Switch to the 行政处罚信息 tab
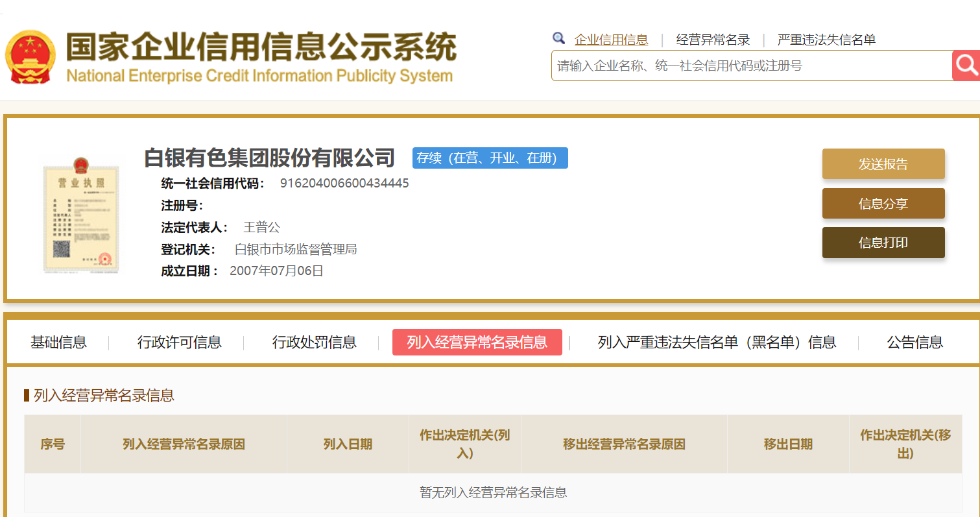The width and height of the screenshot is (980, 517). point(314,342)
